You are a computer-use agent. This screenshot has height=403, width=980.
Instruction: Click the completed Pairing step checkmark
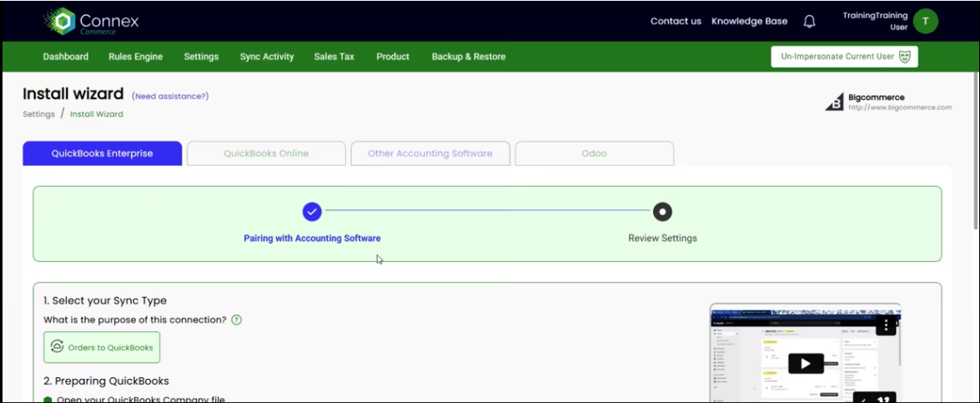[312, 212]
